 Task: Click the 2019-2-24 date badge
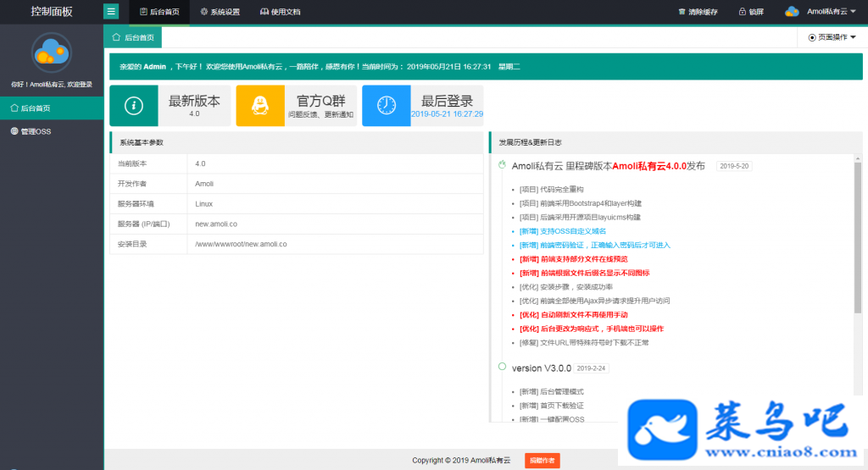click(x=591, y=368)
